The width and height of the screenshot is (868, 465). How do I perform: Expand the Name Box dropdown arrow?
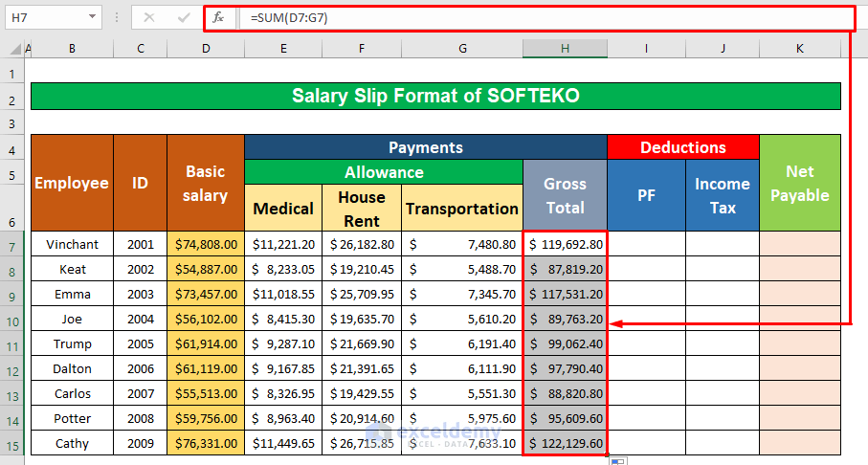click(92, 17)
